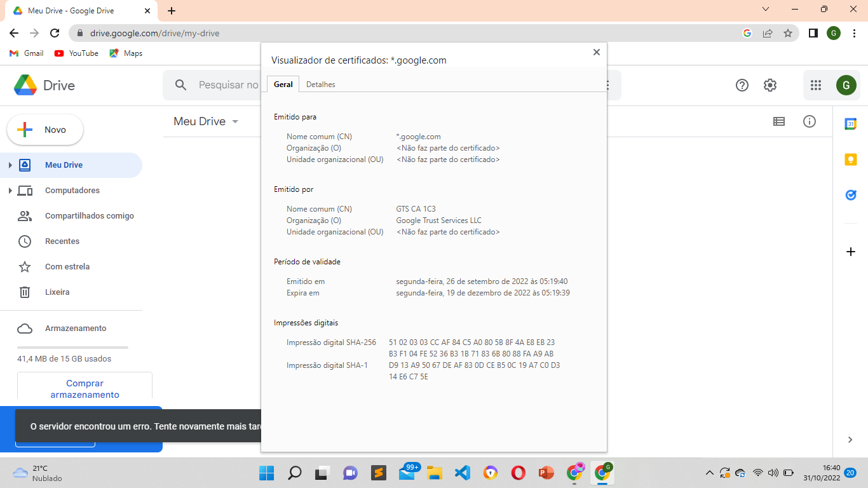868x488 pixels.
Task: Add side panel add-ons plus icon
Action: click(x=851, y=252)
